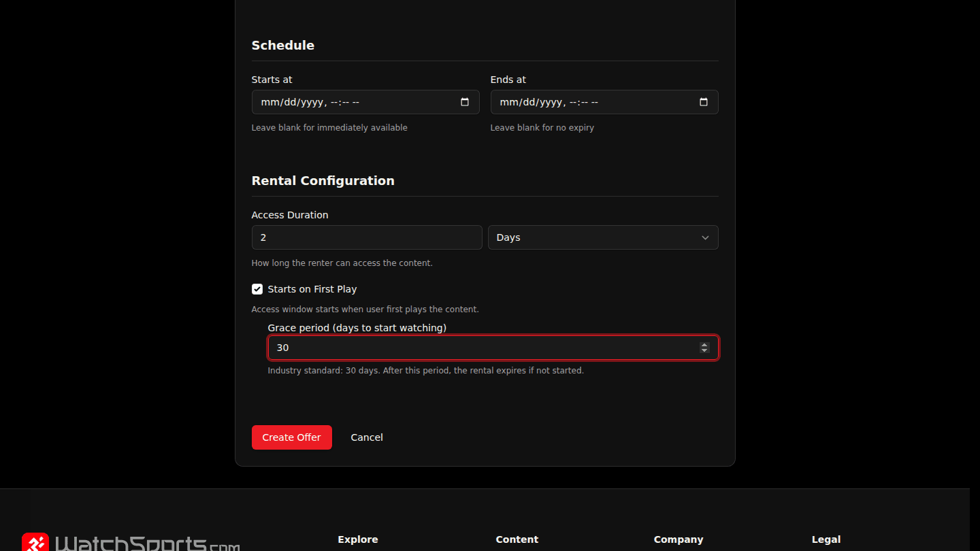Click the Legal footer heading
980x551 pixels.
coord(826,539)
